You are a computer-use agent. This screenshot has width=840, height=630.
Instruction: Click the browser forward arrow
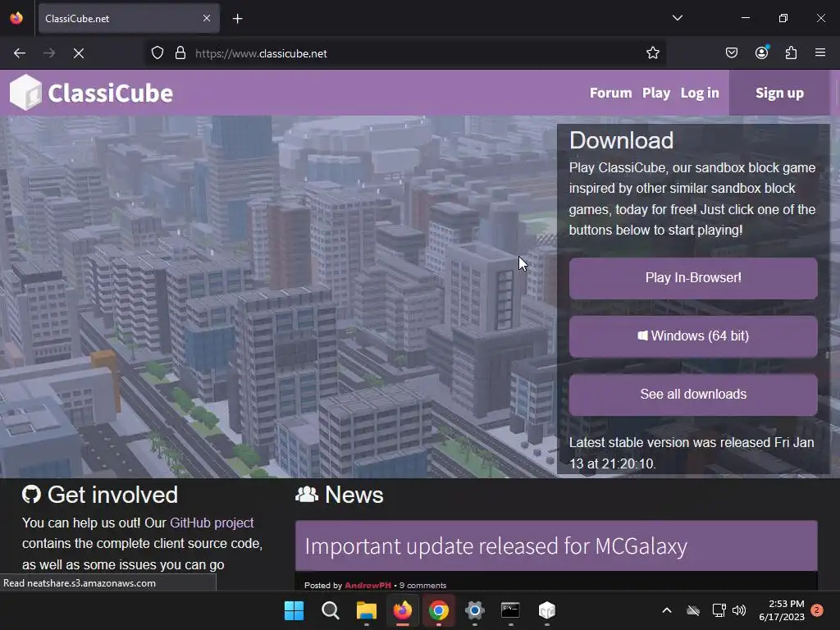click(x=49, y=53)
